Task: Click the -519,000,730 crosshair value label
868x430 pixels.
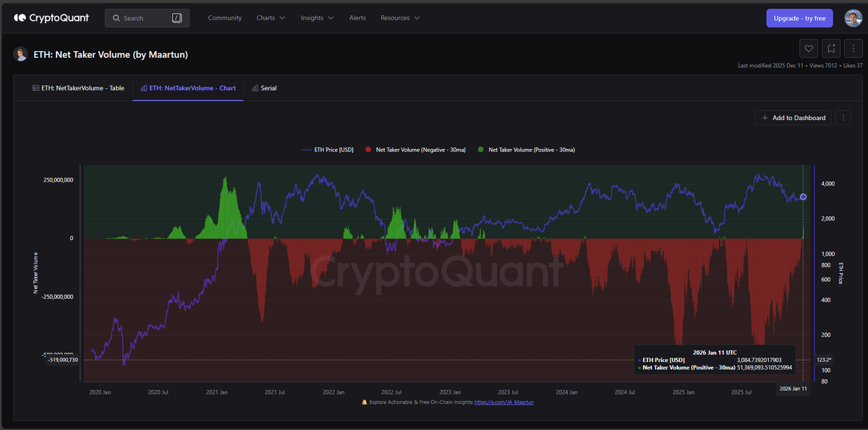Action: point(62,359)
